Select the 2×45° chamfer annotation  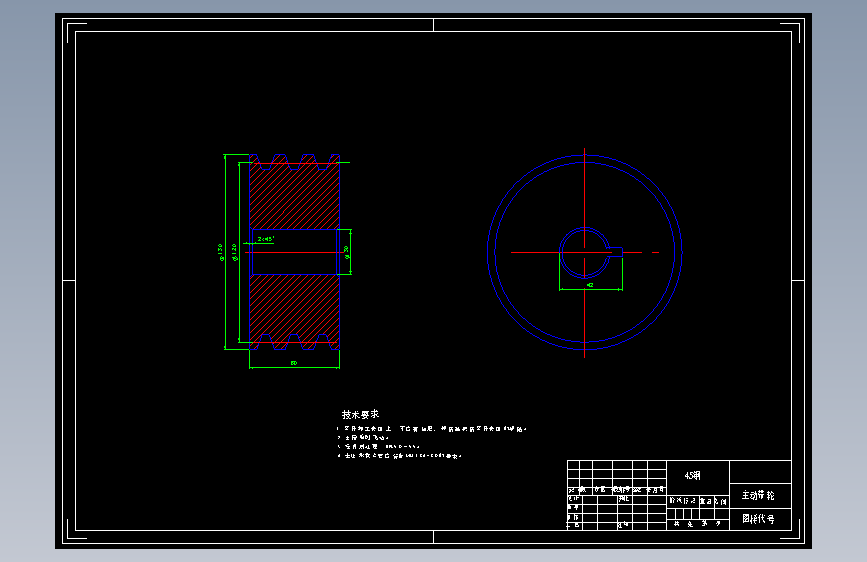[x=265, y=239]
